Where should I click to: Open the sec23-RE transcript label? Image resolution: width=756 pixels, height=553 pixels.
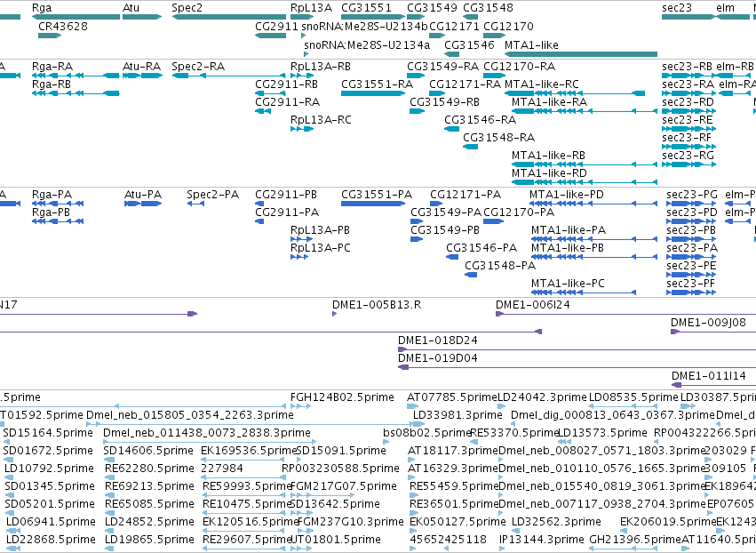[x=688, y=119]
